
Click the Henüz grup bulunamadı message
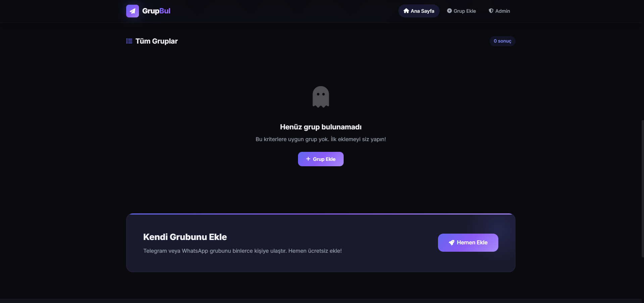[x=320, y=127]
